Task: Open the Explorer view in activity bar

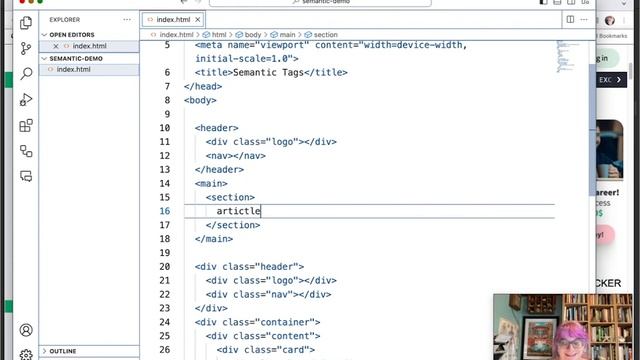Action: click(26, 23)
